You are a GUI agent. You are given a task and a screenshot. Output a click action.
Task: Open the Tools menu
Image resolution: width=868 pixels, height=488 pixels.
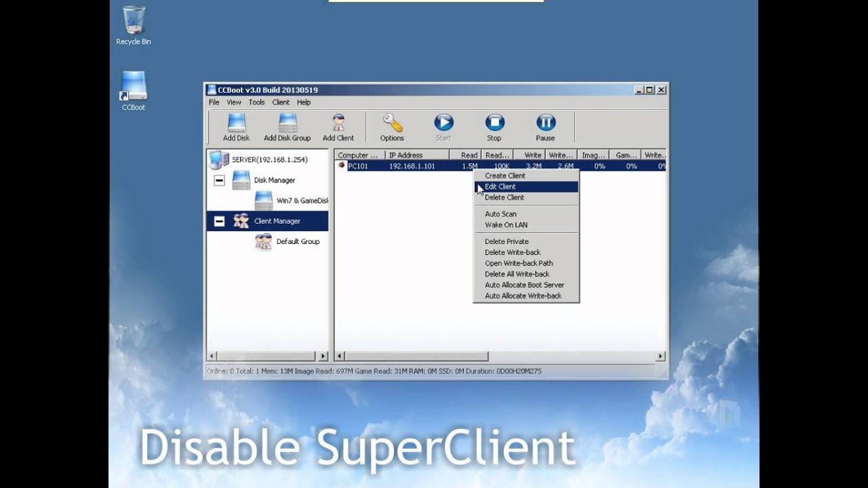tap(256, 102)
